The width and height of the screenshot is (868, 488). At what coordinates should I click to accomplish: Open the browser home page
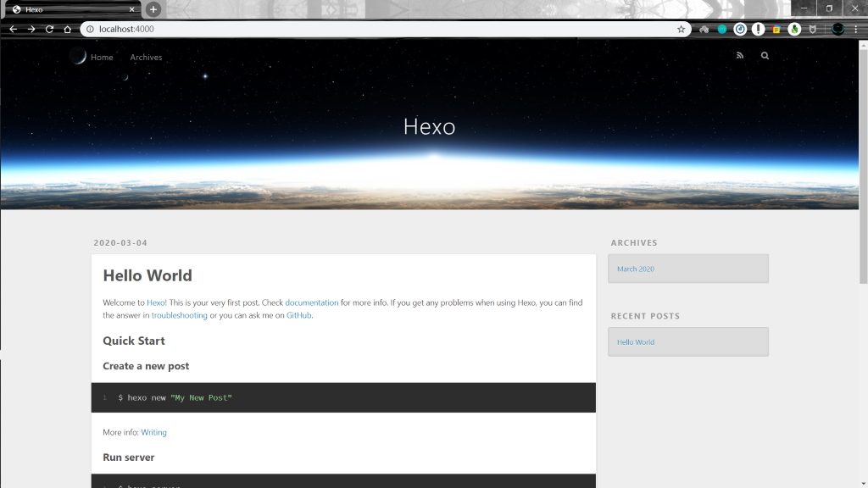[x=68, y=30]
